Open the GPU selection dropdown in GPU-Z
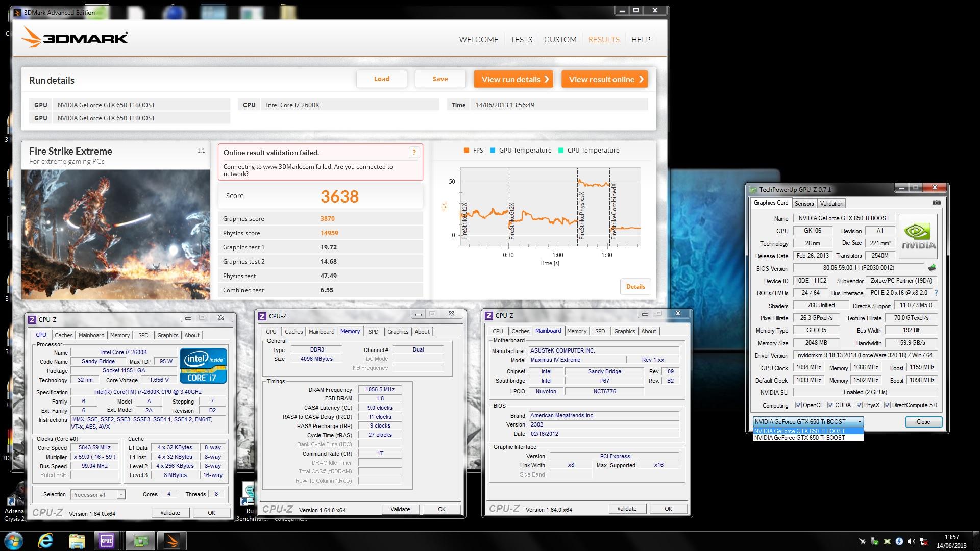Image resolution: width=980 pixels, height=551 pixels. [808, 421]
